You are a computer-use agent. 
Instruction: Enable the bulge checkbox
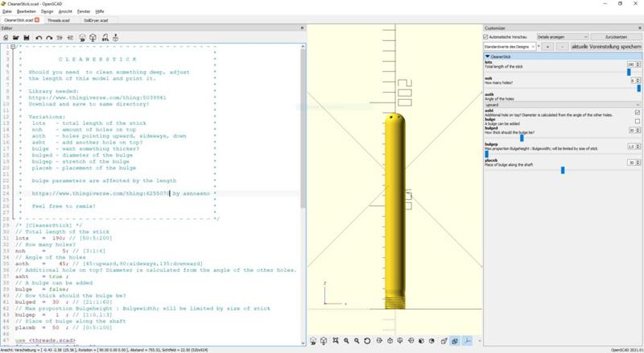tap(637, 121)
